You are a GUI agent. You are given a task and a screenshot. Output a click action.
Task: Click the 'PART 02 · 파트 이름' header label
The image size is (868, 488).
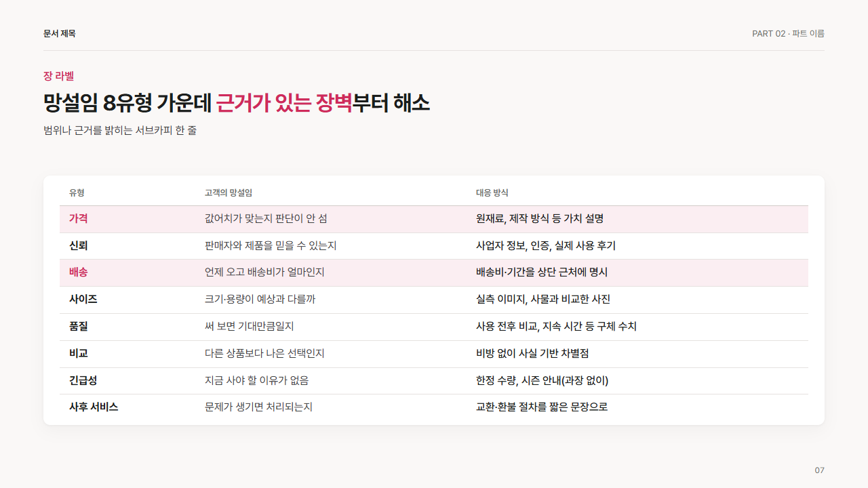(x=788, y=33)
